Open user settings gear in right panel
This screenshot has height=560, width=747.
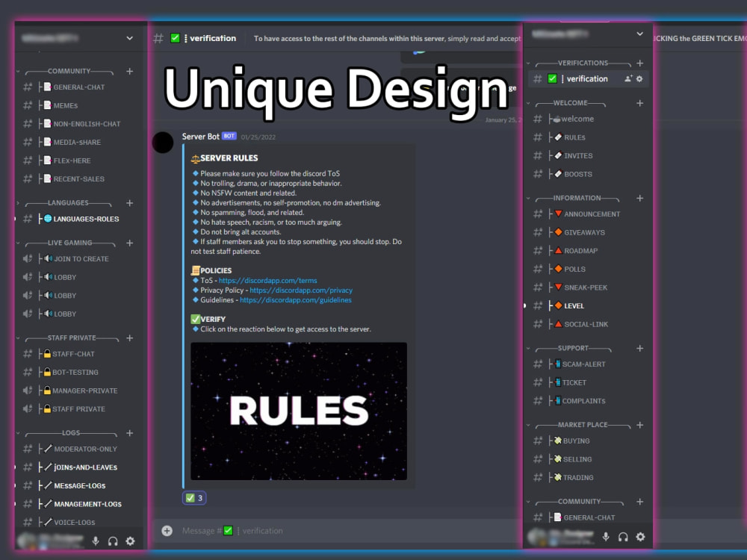[x=640, y=537]
